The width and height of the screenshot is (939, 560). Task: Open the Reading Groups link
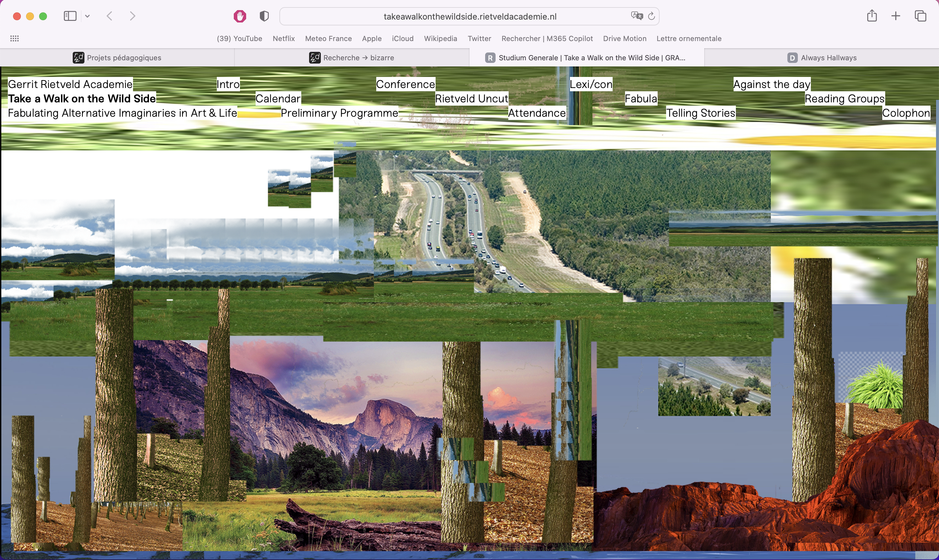click(x=844, y=98)
